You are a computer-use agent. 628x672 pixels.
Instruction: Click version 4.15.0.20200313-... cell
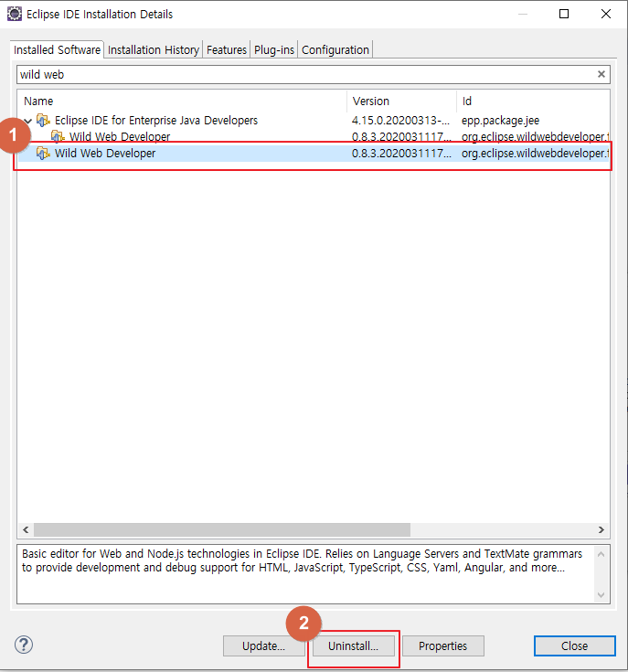tap(400, 121)
